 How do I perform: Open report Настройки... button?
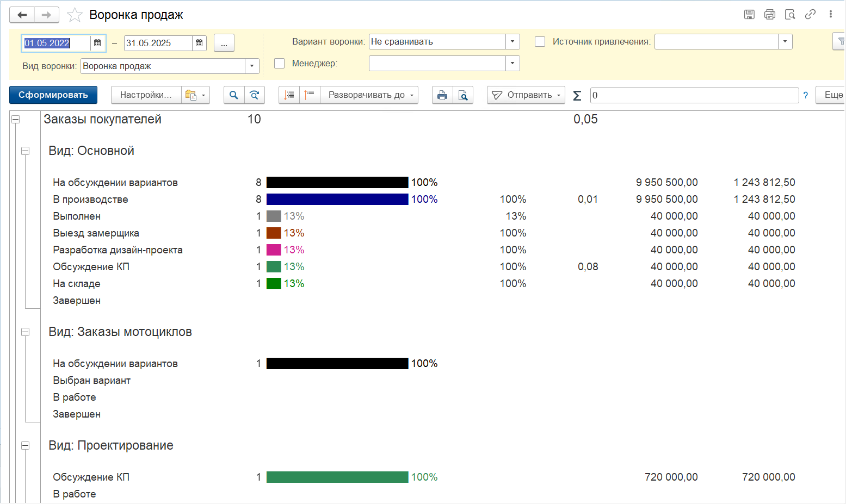[146, 95]
